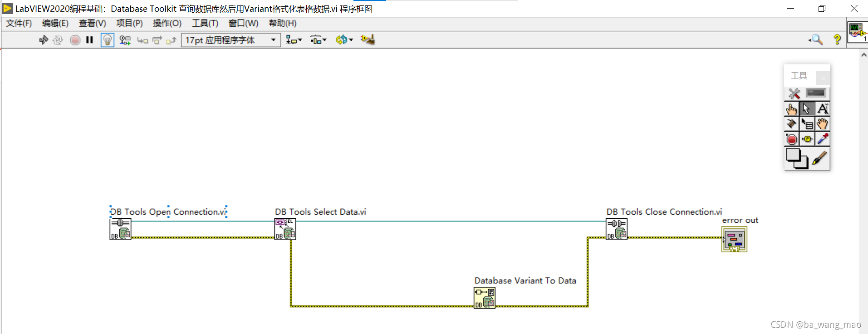Click the 'DB Tools Open Connection.vi' label

coord(168,212)
